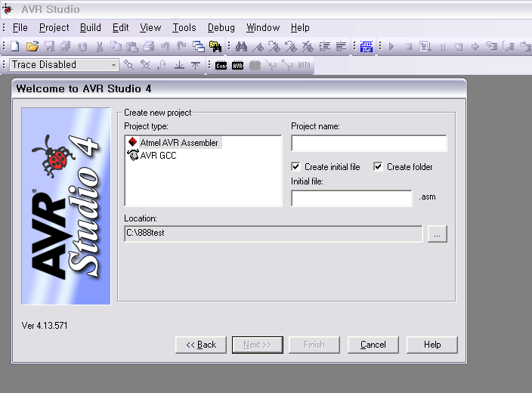Click the Open File folder icon
Screen dimensions: 532x393
32,46
